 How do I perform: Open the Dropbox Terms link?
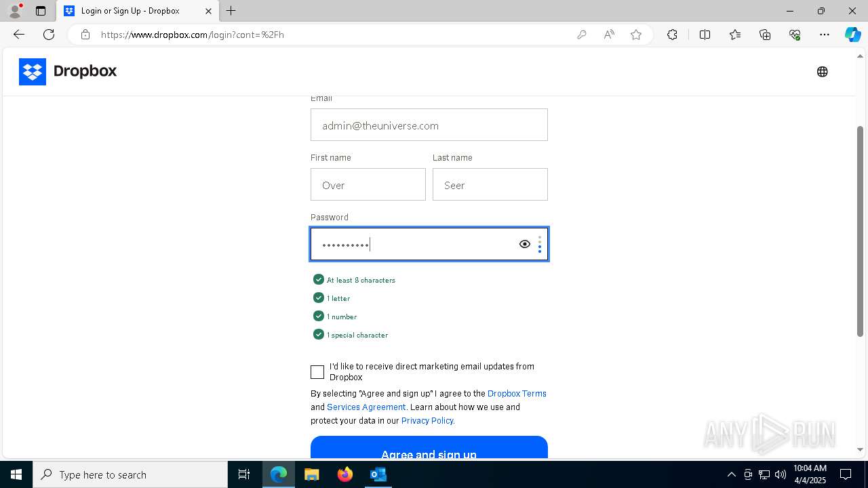point(517,393)
